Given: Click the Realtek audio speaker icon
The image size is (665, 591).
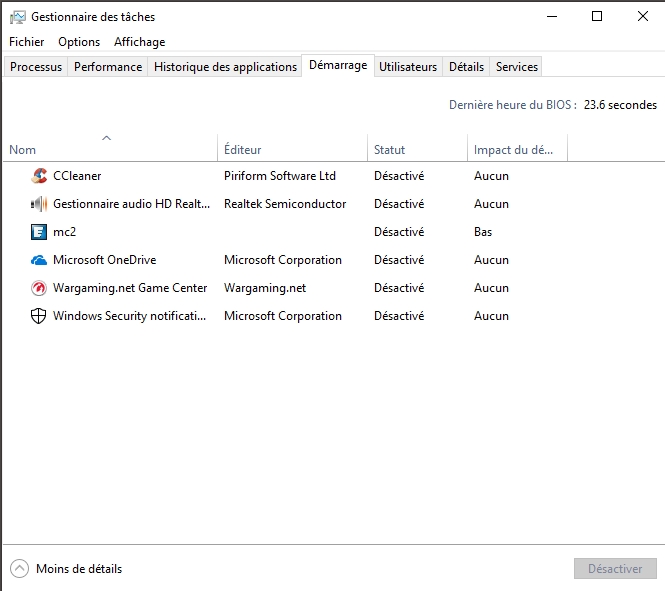Looking at the screenshot, I should (39, 204).
